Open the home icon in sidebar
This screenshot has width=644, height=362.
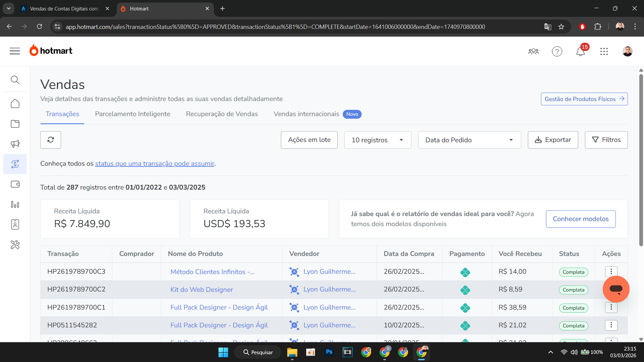click(15, 104)
